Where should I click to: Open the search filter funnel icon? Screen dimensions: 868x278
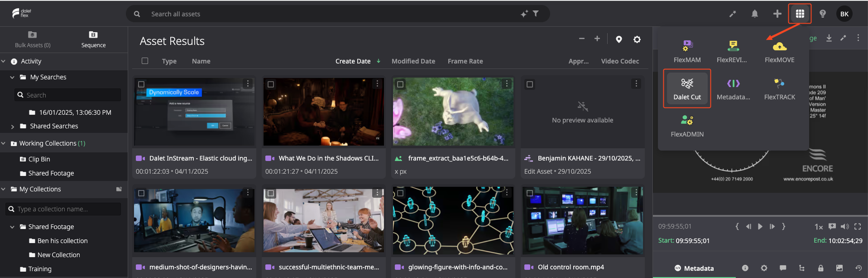click(x=536, y=14)
